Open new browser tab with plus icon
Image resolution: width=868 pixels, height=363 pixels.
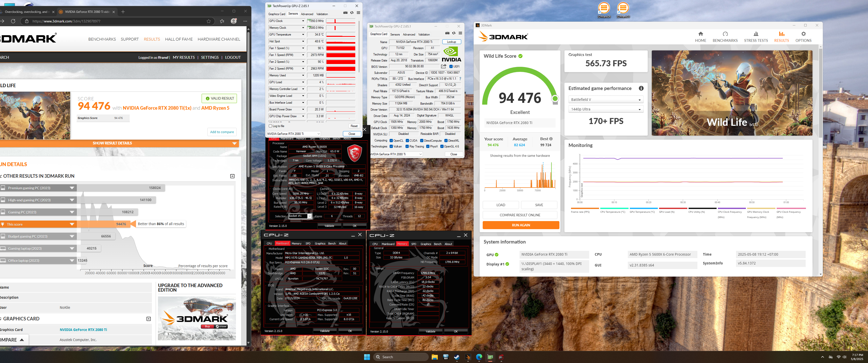pos(123,12)
